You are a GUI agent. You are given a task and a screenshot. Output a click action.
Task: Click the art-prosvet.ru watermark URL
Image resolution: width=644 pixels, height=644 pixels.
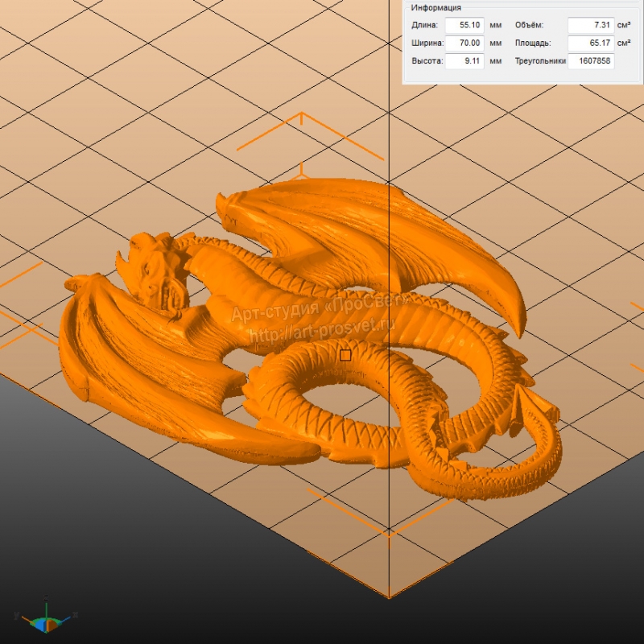(320, 333)
